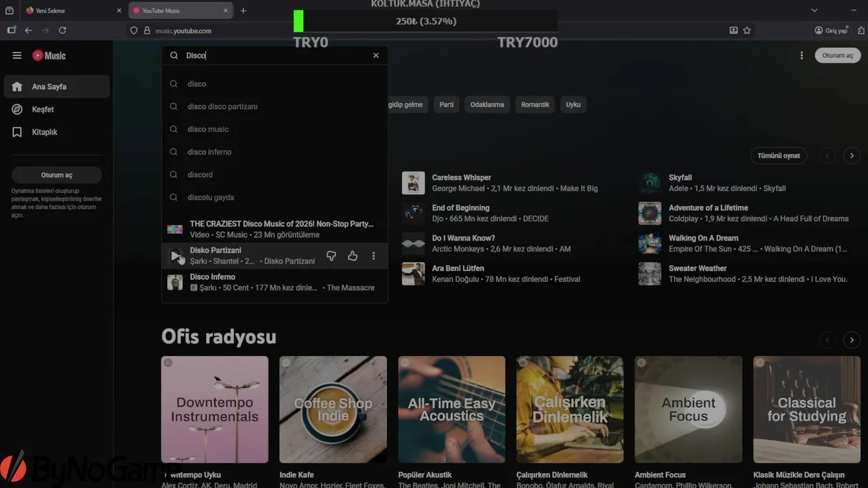Click Disco Inferno album thumbnail
This screenshot has width=868, height=488.
175,282
